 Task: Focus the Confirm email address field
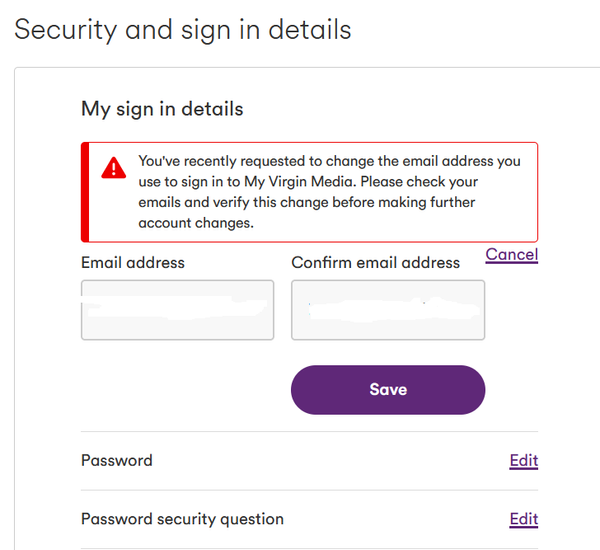coord(388,310)
